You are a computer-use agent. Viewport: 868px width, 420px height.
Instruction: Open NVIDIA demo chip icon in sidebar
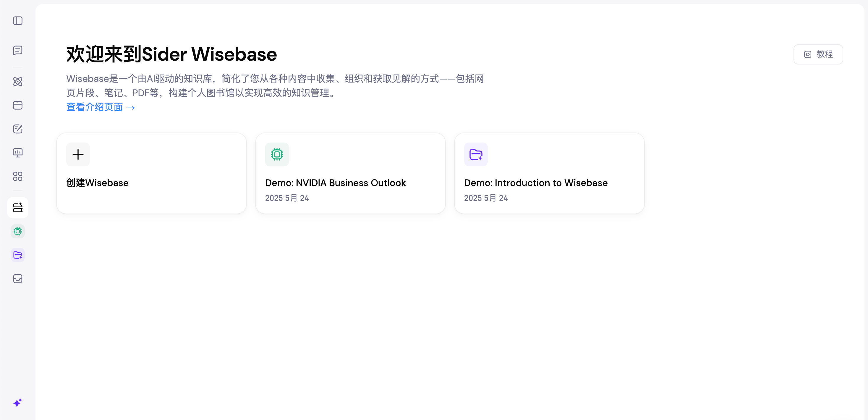point(17,231)
